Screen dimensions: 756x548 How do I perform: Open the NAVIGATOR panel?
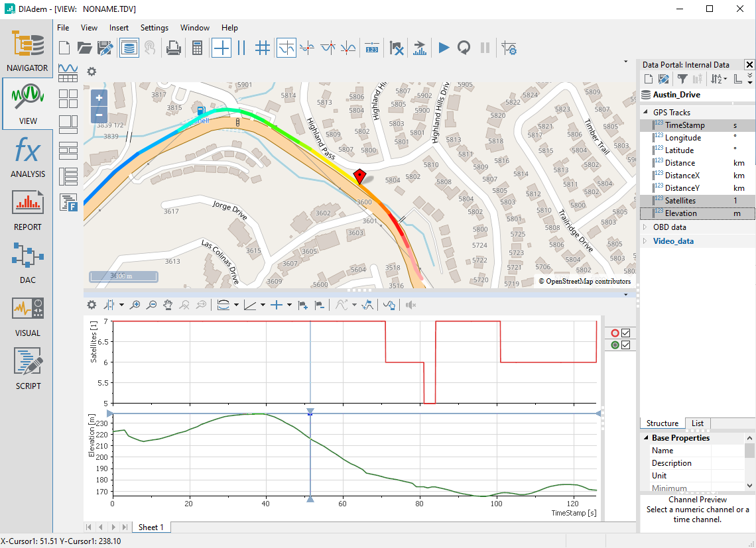(27, 50)
